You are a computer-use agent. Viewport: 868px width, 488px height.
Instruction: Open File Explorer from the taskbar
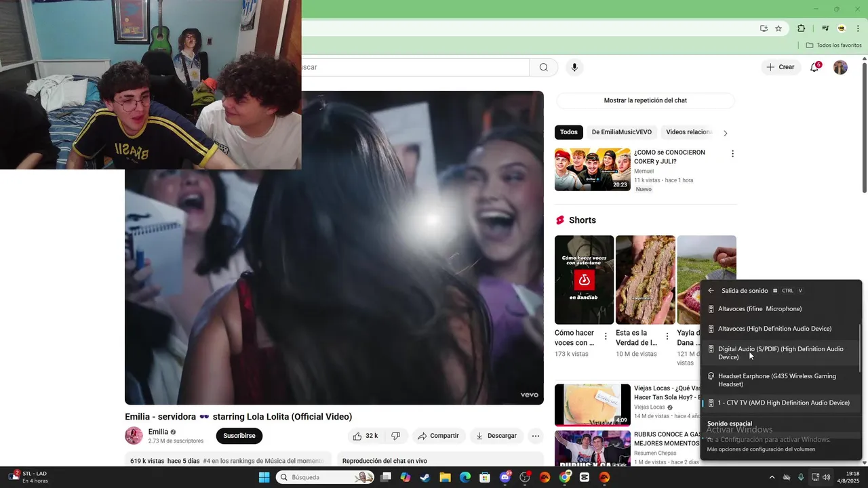click(x=445, y=477)
